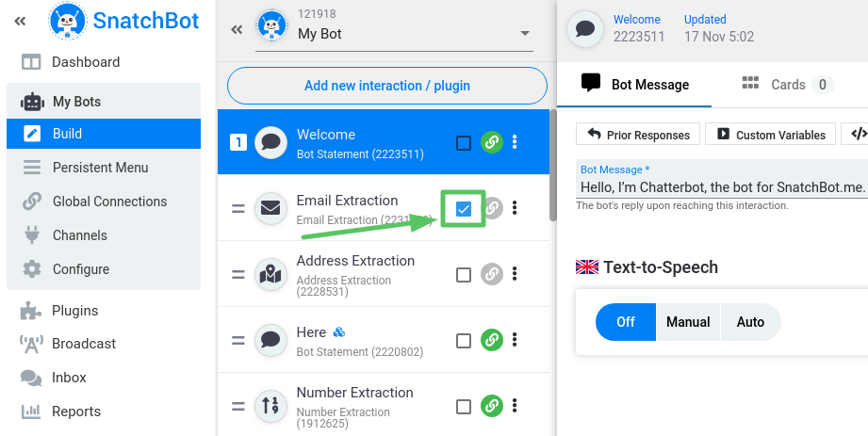Set Text-to-Speech to Off
The width and height of the screenshot is (868, 436).
click(626, 322)
